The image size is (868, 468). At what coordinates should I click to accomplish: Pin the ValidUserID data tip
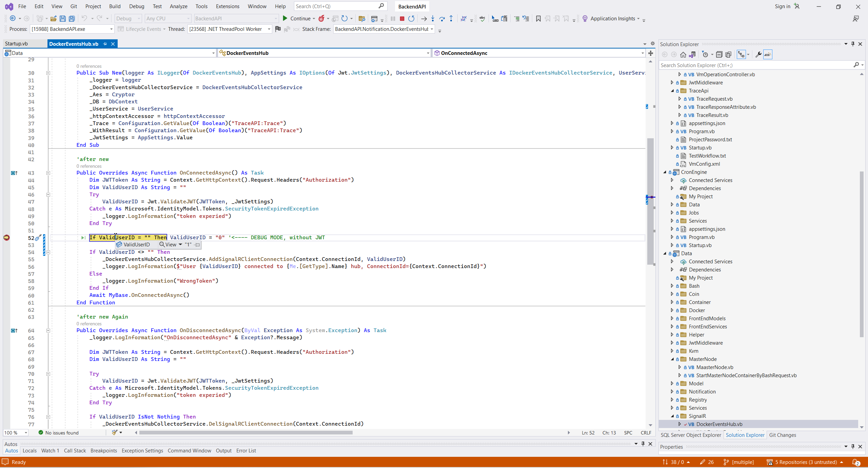(197, 245)
